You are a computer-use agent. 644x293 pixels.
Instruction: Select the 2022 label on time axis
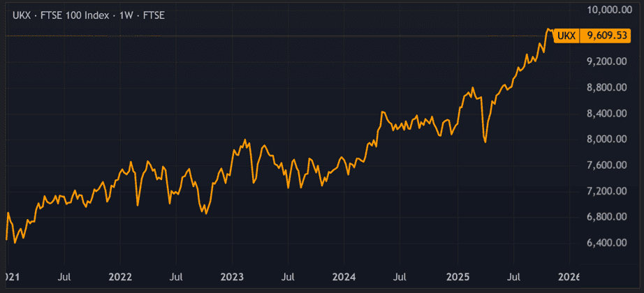tap(120, 277)
